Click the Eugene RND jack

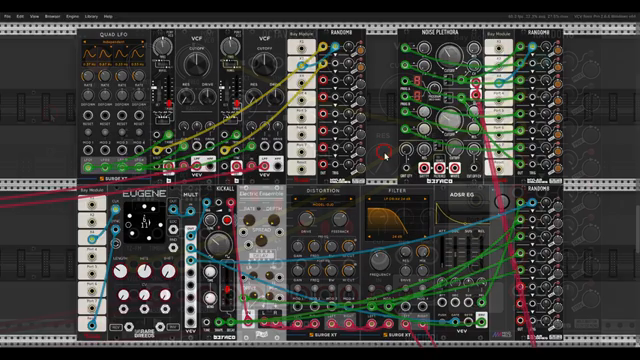173,247
